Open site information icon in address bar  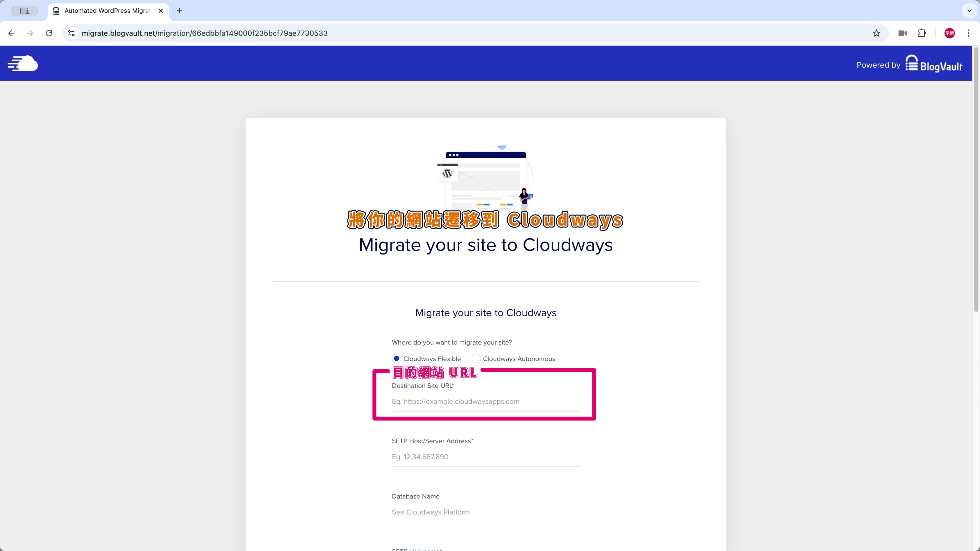71,33
